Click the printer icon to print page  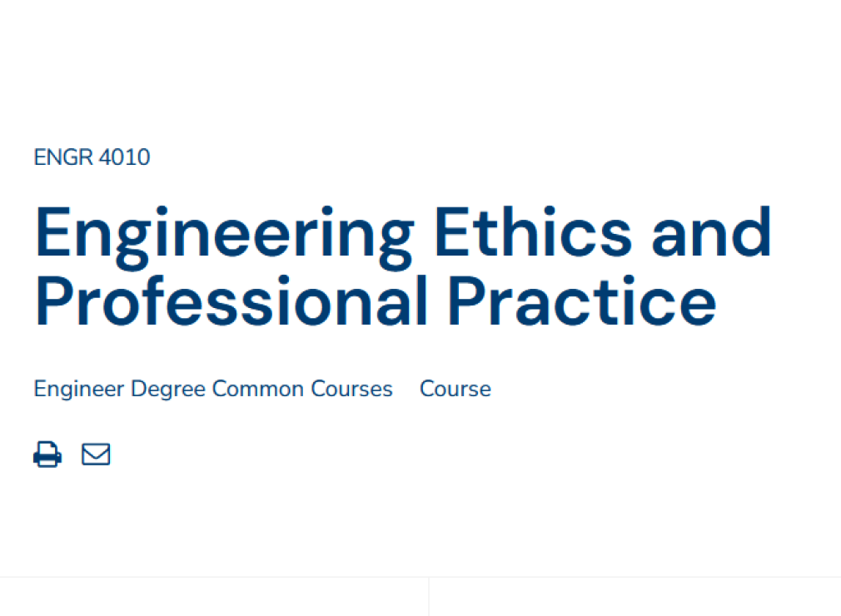tap(47, 455)
